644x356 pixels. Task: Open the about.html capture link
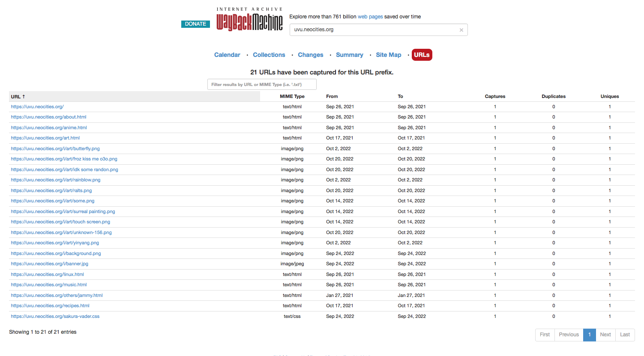click(48, 117)
